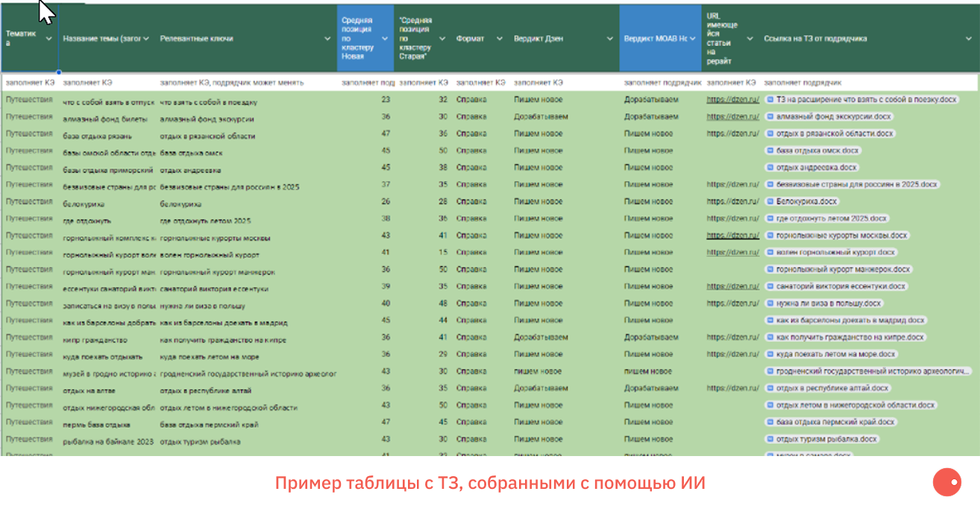
Task: Expand the Формат column filter dropdown
Action: click(x=500, y=38)
